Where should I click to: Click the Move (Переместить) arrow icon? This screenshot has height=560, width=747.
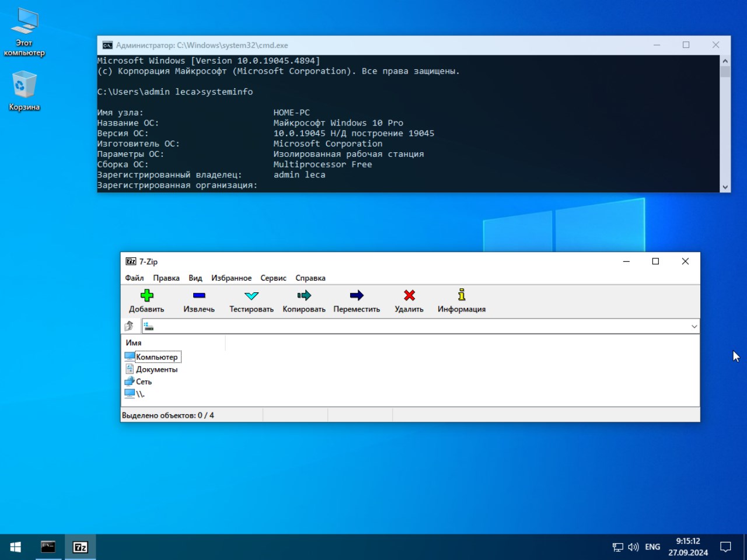coord(357,296)
